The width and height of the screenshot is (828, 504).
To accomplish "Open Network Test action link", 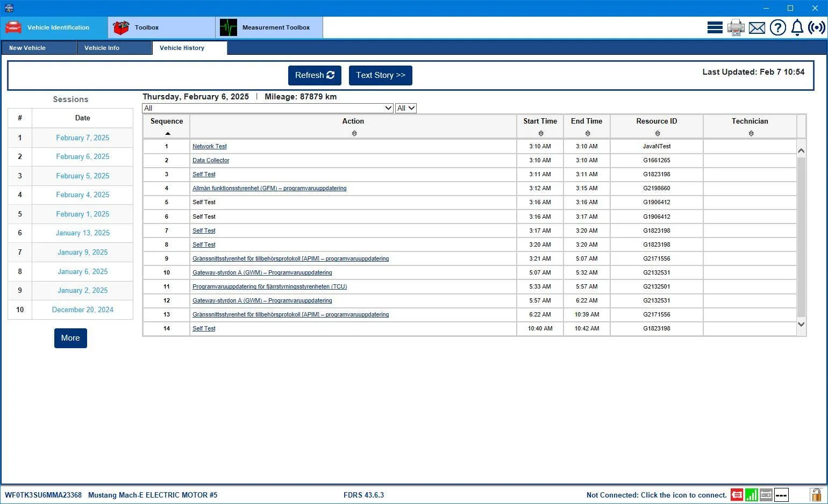I will point(210,146).
